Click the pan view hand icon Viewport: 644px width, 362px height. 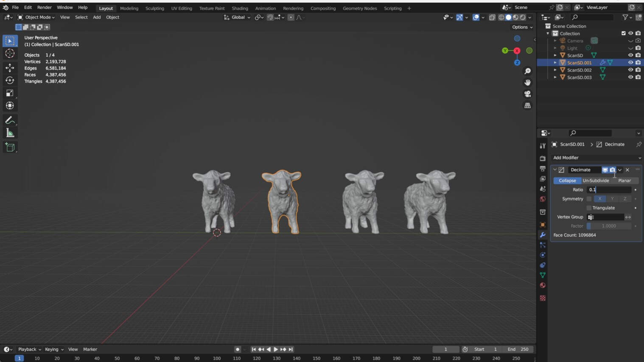tap(527, 82)
